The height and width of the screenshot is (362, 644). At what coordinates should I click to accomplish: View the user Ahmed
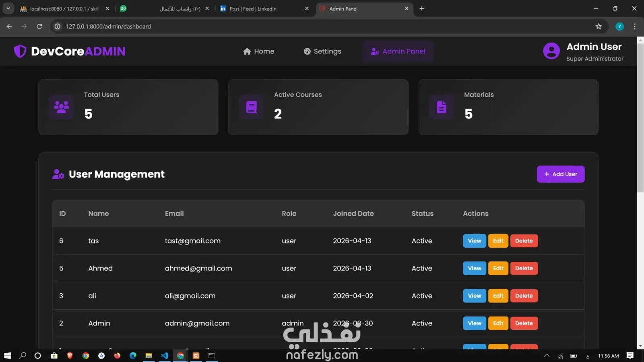[475, 268]
